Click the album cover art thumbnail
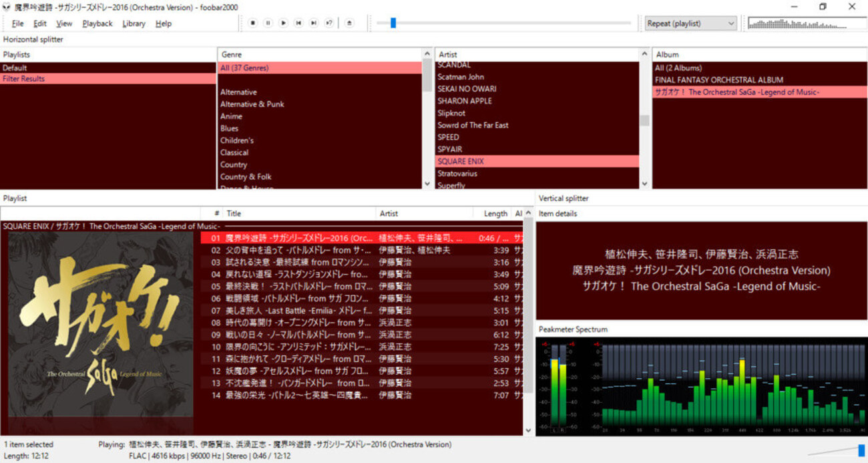The height and width of the screenshot is (463, 868). [101, 325]
